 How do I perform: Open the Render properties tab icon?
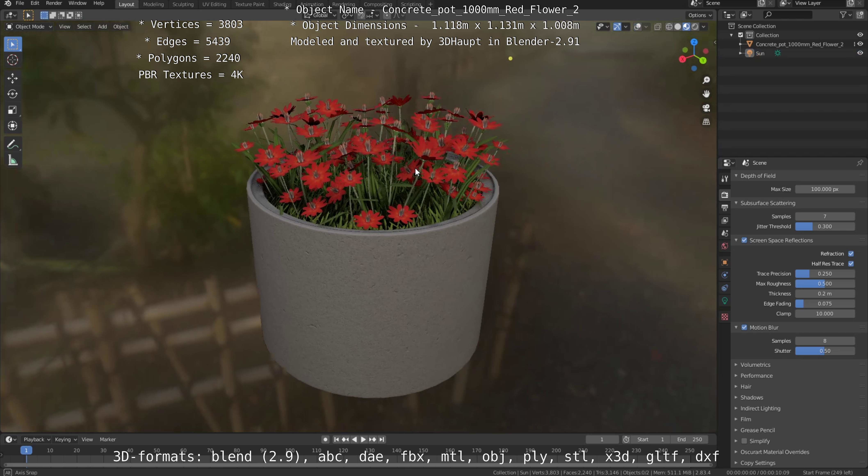(725, 195)
